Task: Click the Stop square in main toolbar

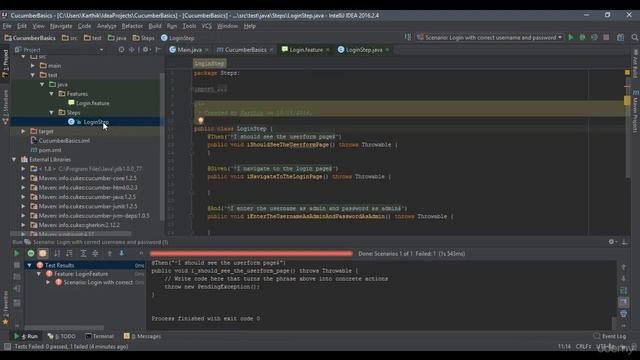Action: click(606, 37)
